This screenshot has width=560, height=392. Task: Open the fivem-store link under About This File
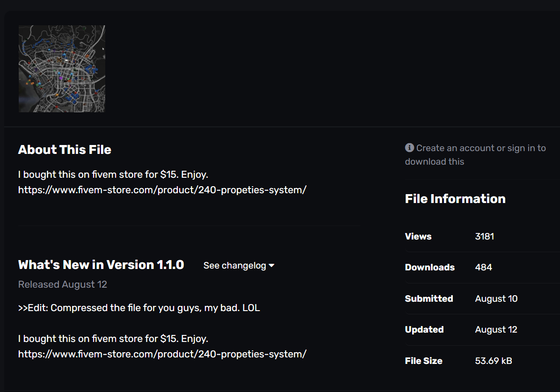coord(162,190)
